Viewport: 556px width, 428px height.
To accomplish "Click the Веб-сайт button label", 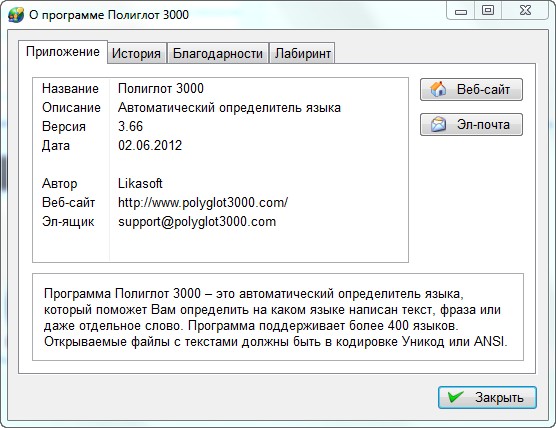I will [483, 89].
